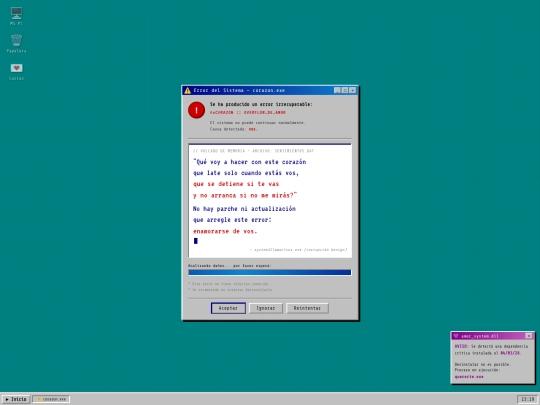Click quererte.exe in the notification popup
Screen dimensions: 540x405
tap(469, 377)
